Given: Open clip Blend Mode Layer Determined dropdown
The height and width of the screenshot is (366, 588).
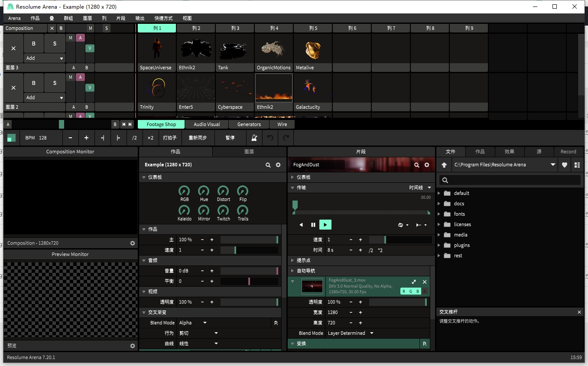Looking at the screenshot, I should [x=351, y=333].
